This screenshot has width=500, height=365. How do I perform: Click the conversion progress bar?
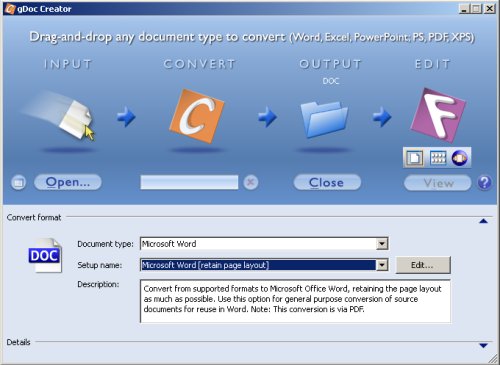[189, 182]
